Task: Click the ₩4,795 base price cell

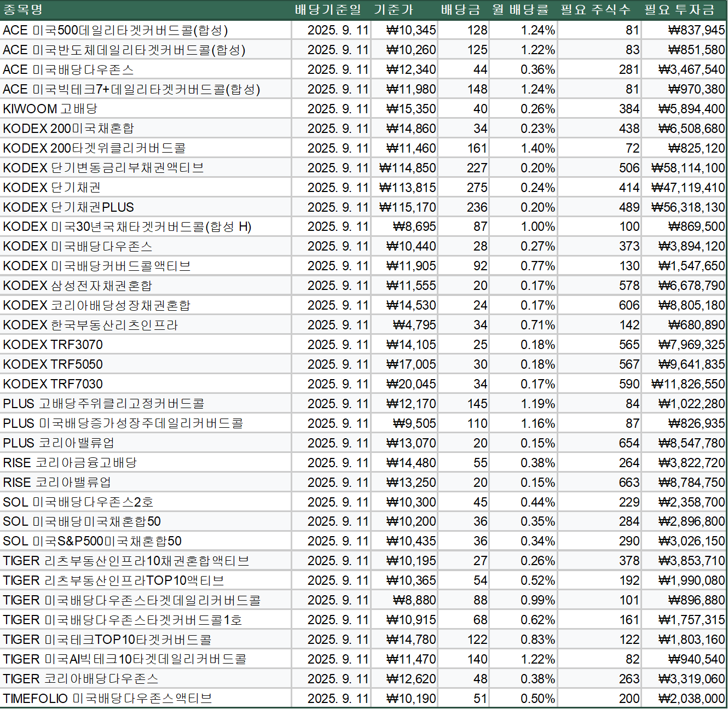Action: coord(405,325)
